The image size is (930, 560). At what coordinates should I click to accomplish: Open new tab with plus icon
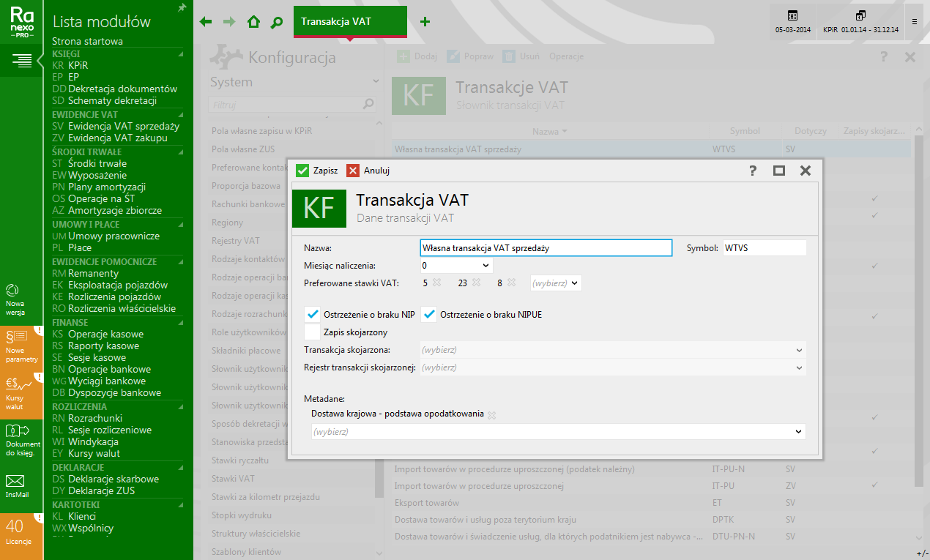coord(425,22)
